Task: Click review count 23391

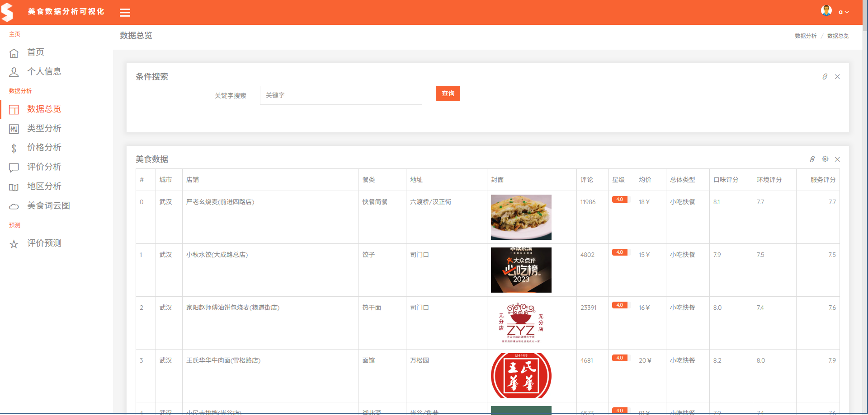Action: tap(589, 308)
